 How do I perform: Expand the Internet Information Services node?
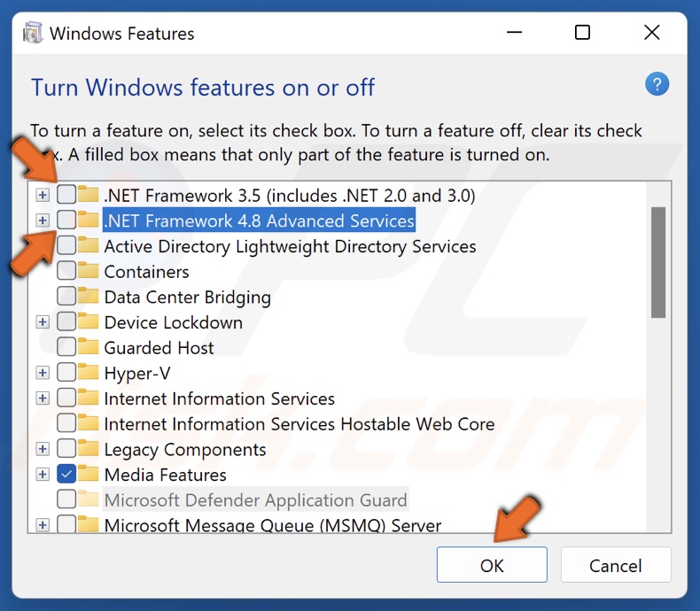(43, 398)
